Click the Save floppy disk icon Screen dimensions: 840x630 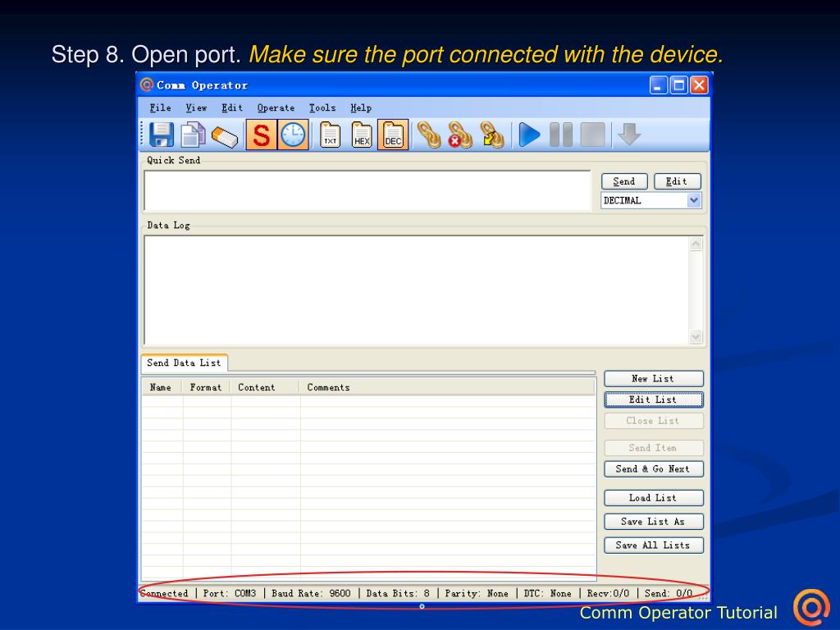pos(161,135)
